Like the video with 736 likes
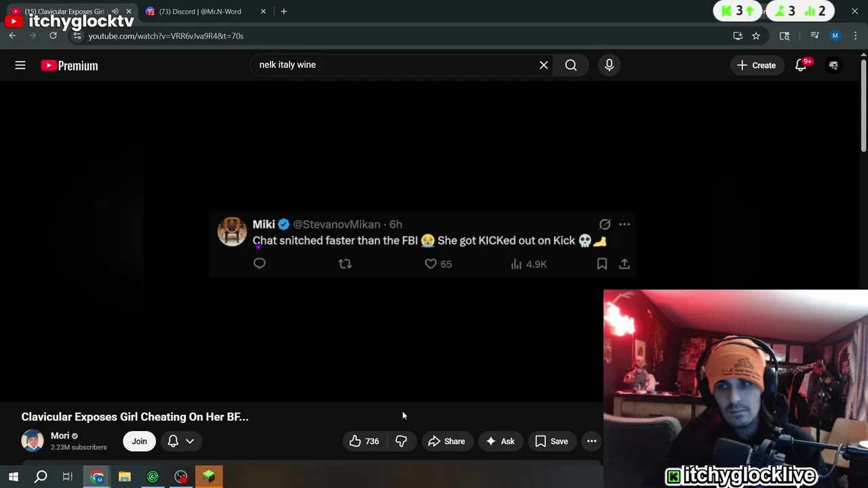The width and height of the screenshot is (868, 488). click(x=364, y=441)
